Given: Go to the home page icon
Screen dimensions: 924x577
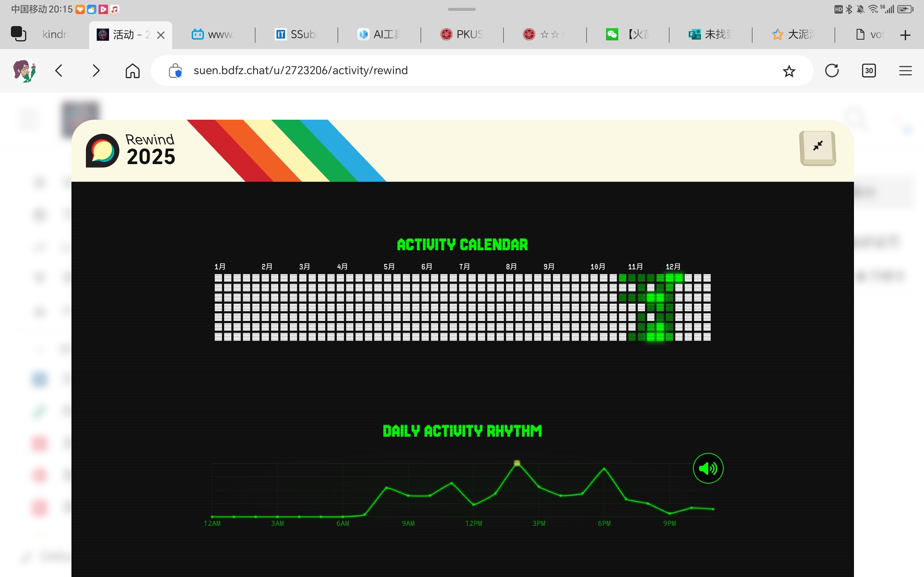Looking at the screenshot, I should 132,71.
